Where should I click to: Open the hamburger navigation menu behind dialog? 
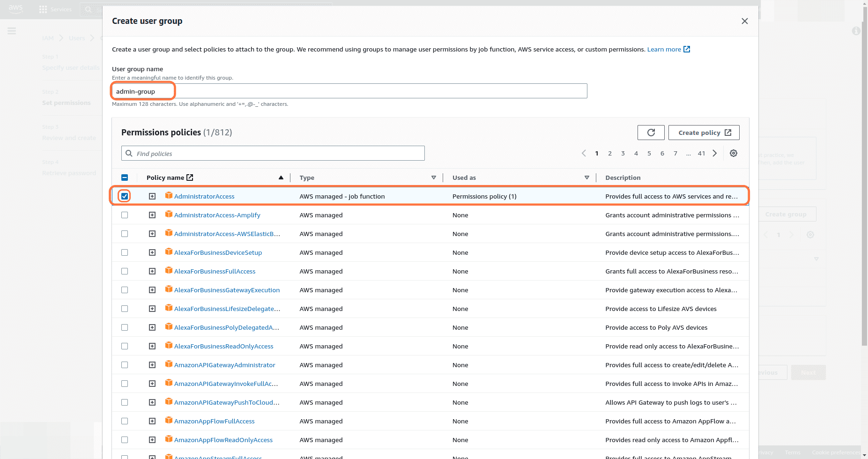click(x=12, y=31)
